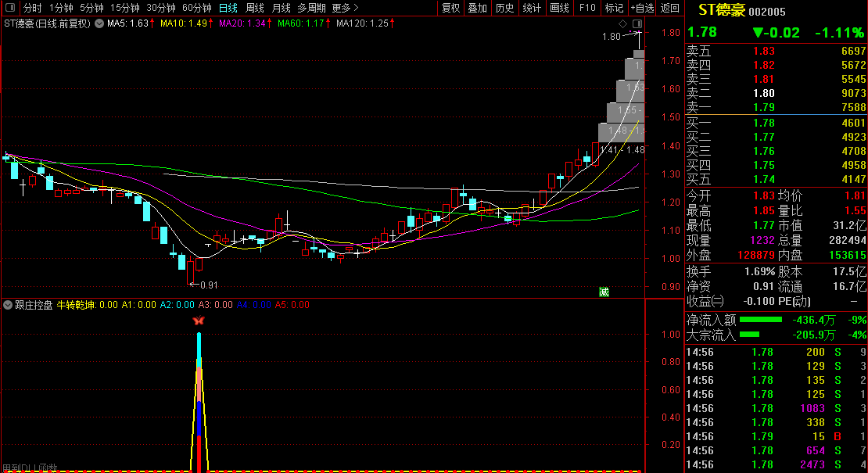This screenshot has width=868, height=473.
Task: Click the green down-triangle price change icon
Action: [759, 33]
